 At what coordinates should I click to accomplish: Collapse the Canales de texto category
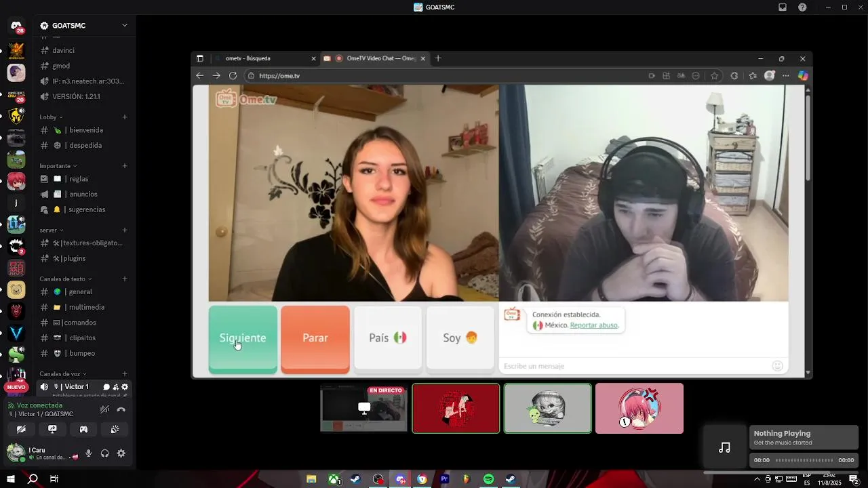click(x=65, y=279)
